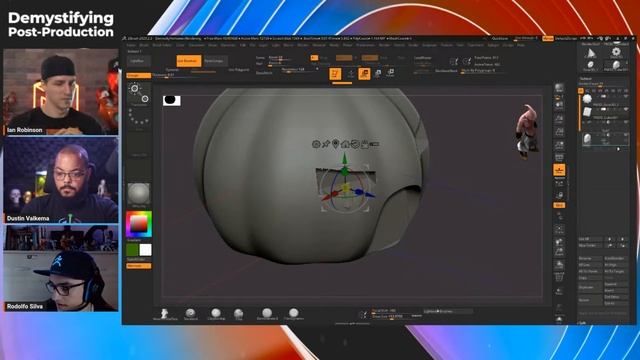Select the gear-shaped tool thumbnail in Tool palette
640x360 pixels.
616,52
